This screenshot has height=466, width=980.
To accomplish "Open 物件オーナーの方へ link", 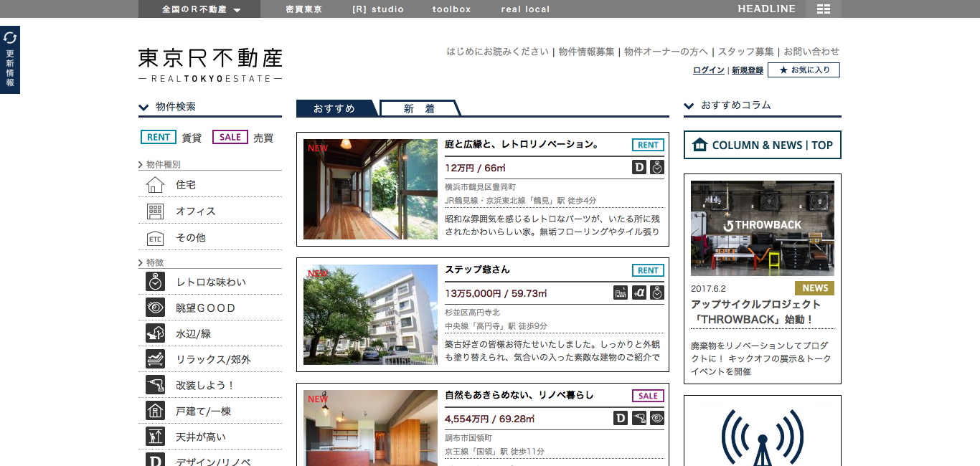I will pyautogui.click(x=666, y=52).
